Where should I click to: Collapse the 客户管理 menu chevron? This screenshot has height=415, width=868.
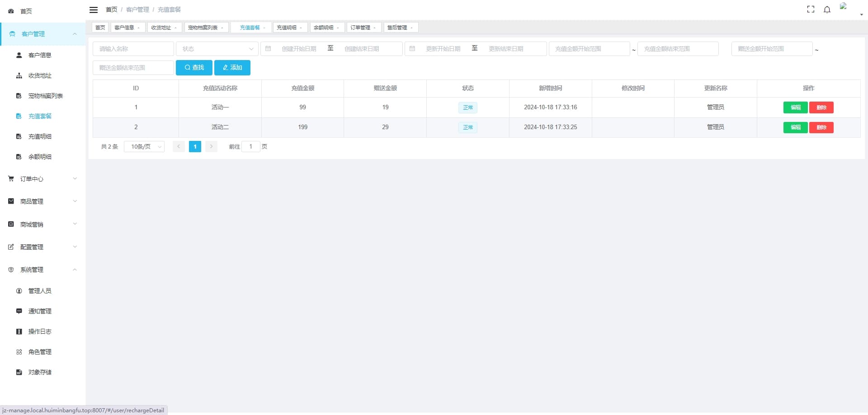coord(75,34)
